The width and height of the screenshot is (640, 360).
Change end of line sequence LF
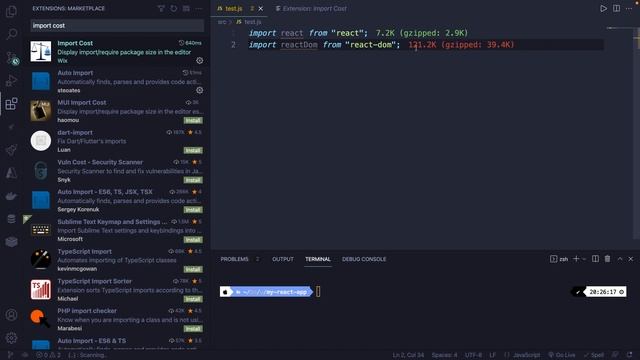coord(493,355)
